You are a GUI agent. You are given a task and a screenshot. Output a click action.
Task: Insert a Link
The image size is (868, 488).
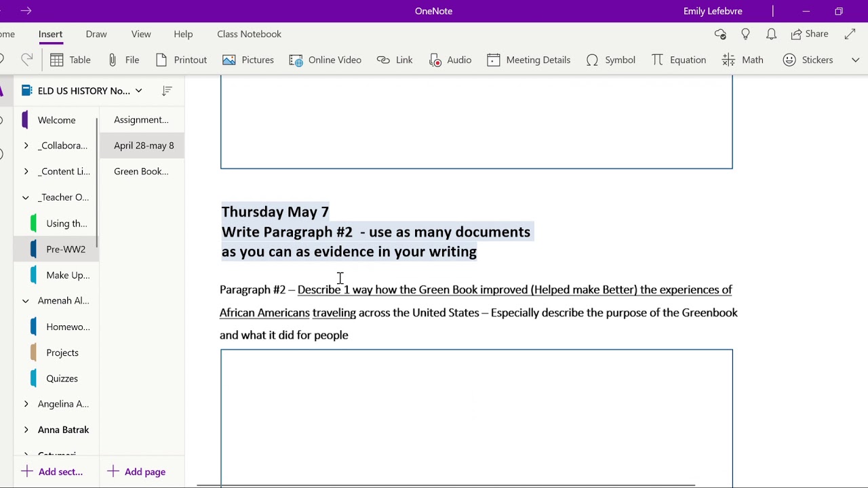pyautogui.click(x=395, y=60)
